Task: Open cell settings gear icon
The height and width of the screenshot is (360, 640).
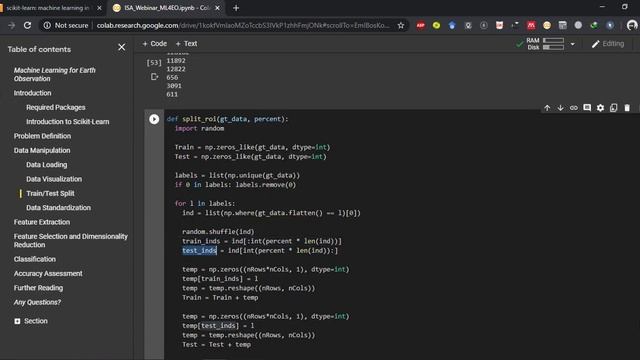Action: (600, 108)
